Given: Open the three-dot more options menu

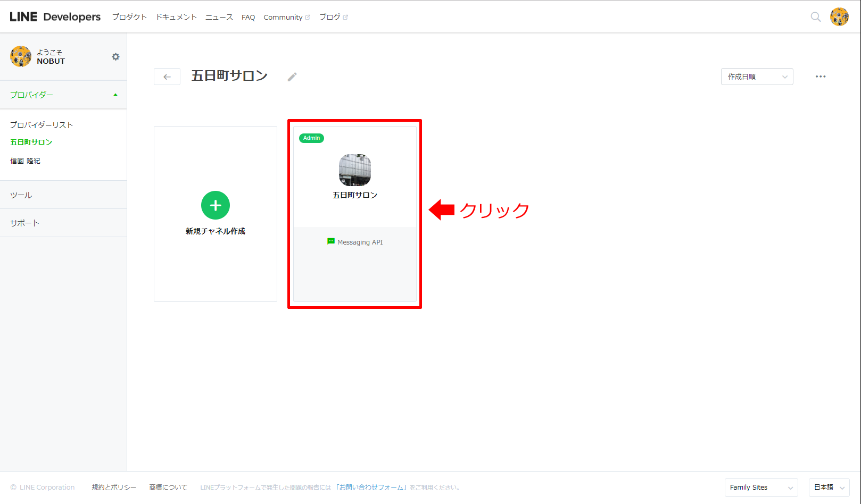Looking at the screenshot, I should (x=821, y=77).
